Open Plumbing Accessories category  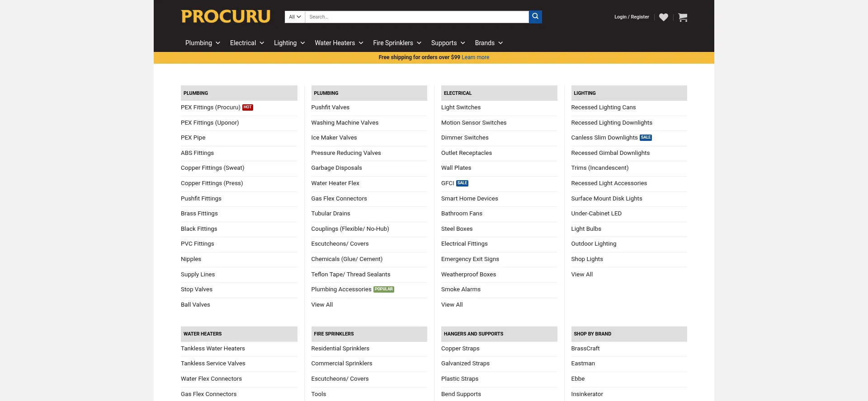coord(341,289)
